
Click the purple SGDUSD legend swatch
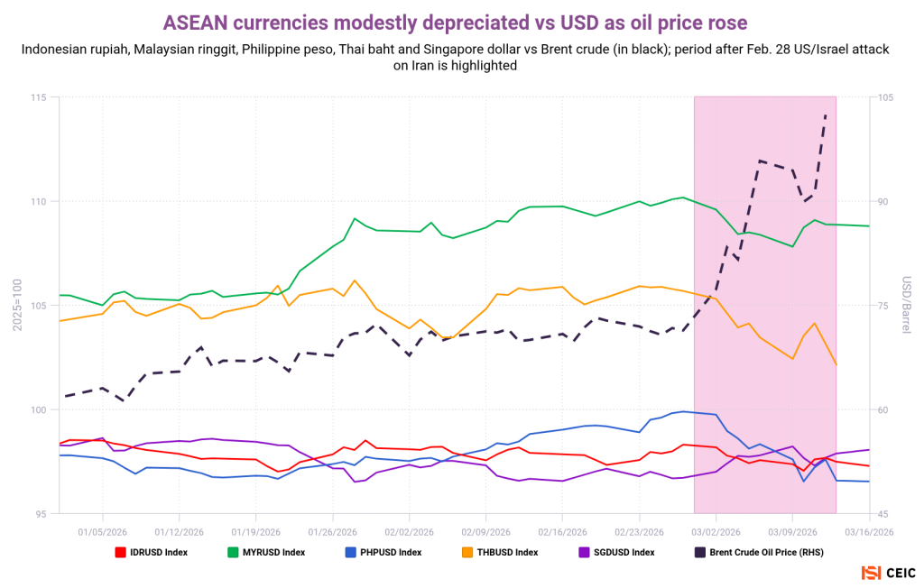583,552
